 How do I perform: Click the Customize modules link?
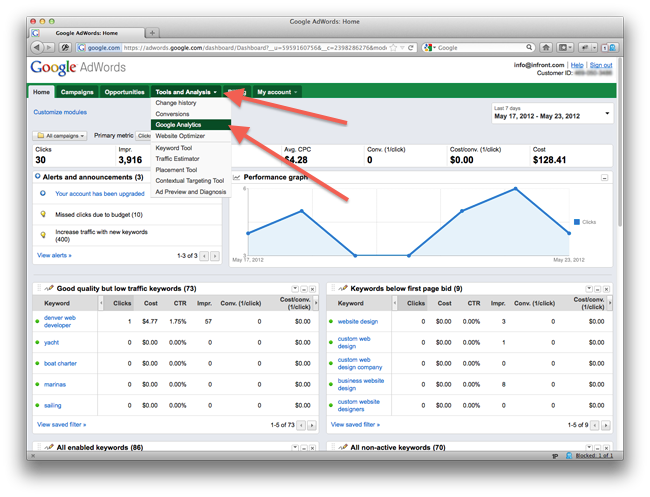point(60,112)
